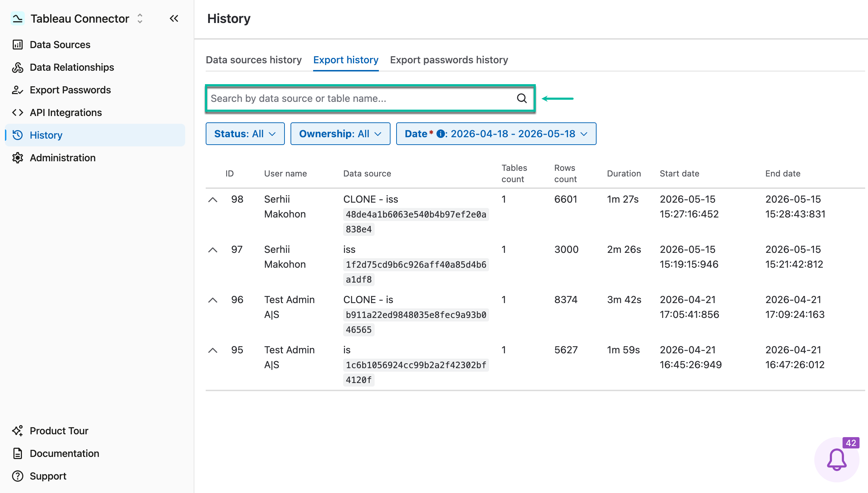
Task: Click the hash starting 1c6b1056924c
Action: click(416, 372)
